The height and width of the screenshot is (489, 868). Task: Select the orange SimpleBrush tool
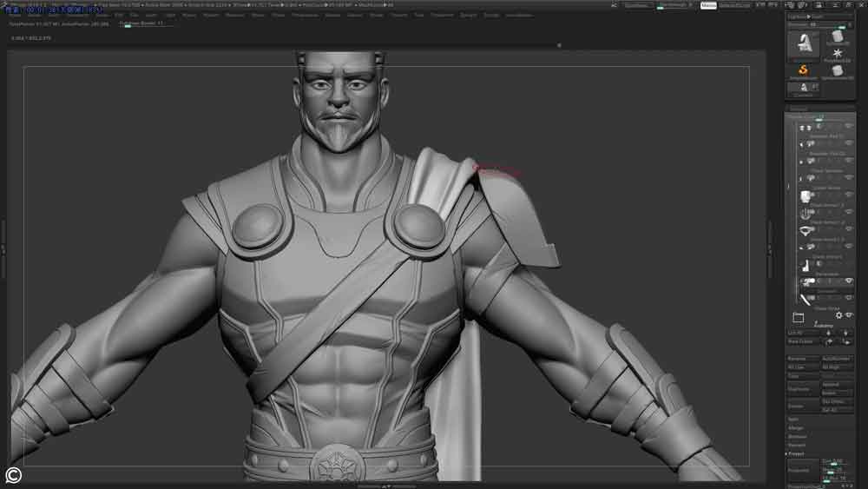coord(803,71)
